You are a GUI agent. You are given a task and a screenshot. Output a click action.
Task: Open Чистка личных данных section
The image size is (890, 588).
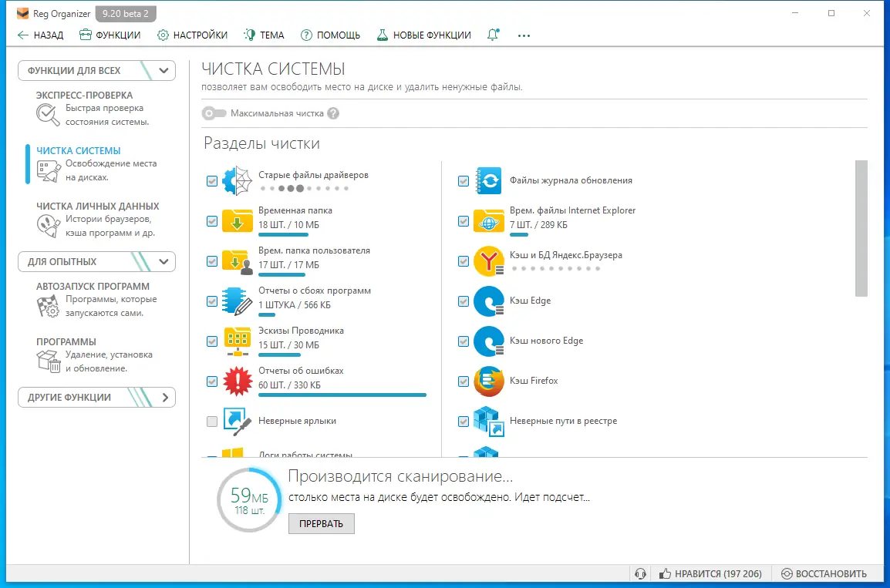[96, 220]
